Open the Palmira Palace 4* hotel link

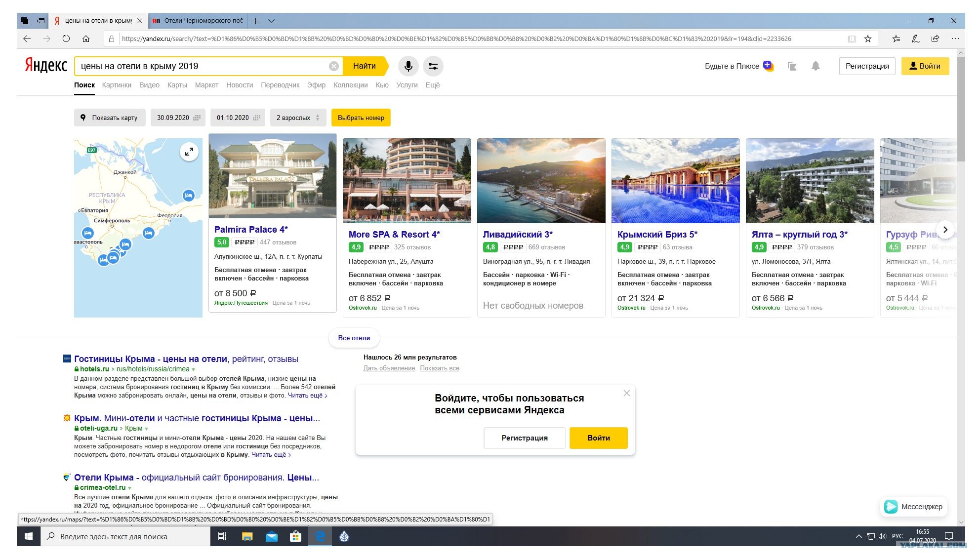(251, 230)
